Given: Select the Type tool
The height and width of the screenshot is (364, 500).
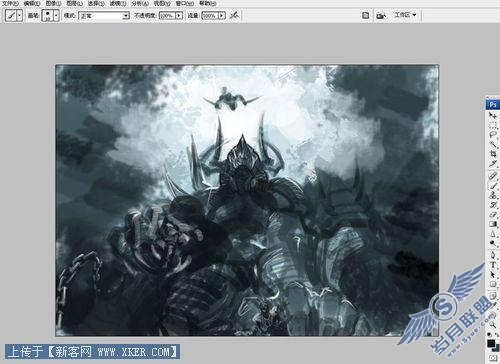Looking at the screenshot, I should [493, 265].
